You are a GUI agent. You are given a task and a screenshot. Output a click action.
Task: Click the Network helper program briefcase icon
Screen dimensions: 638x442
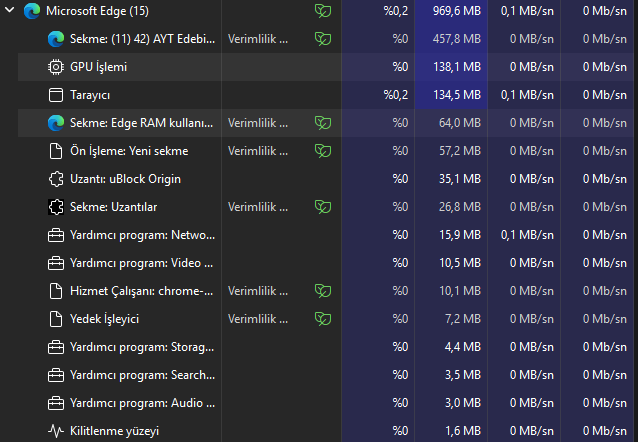[x=55, y=235]
